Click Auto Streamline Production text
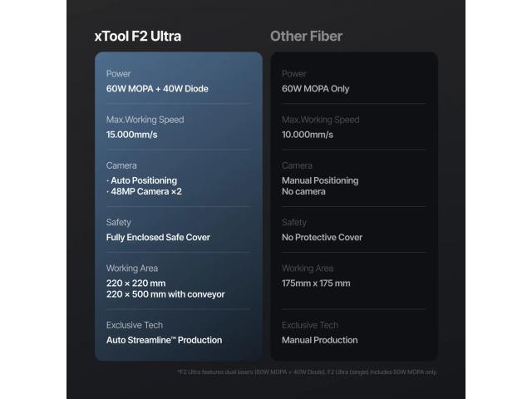 (164, 340)
